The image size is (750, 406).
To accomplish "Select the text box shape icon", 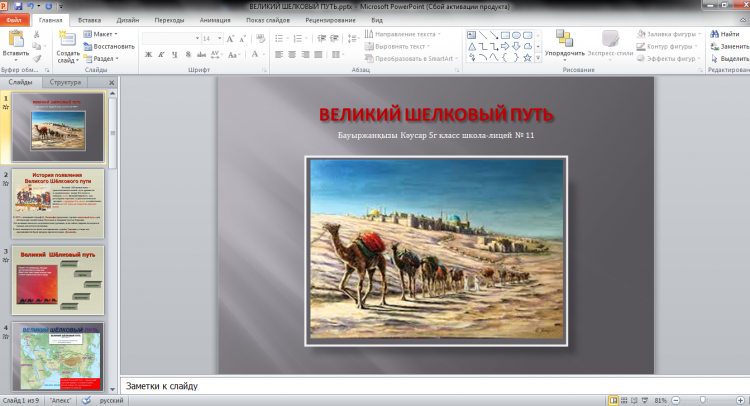I will [472, 35].
